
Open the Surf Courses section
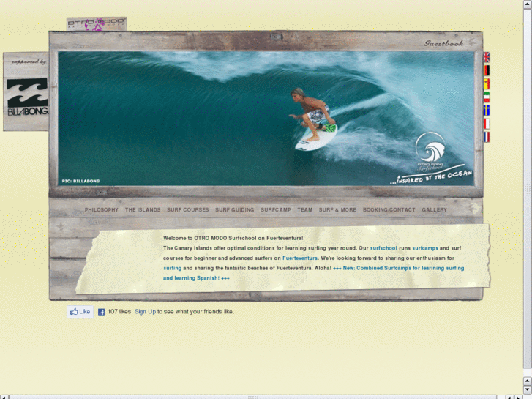187,210
